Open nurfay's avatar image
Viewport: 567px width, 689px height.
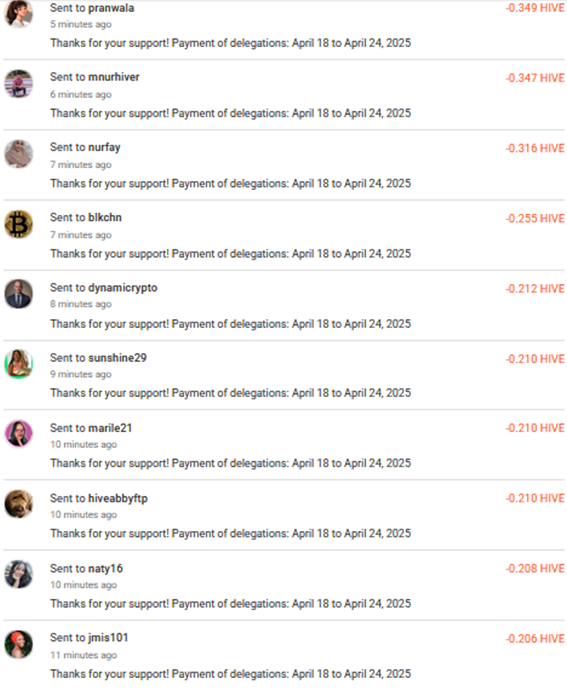[18, 154]
